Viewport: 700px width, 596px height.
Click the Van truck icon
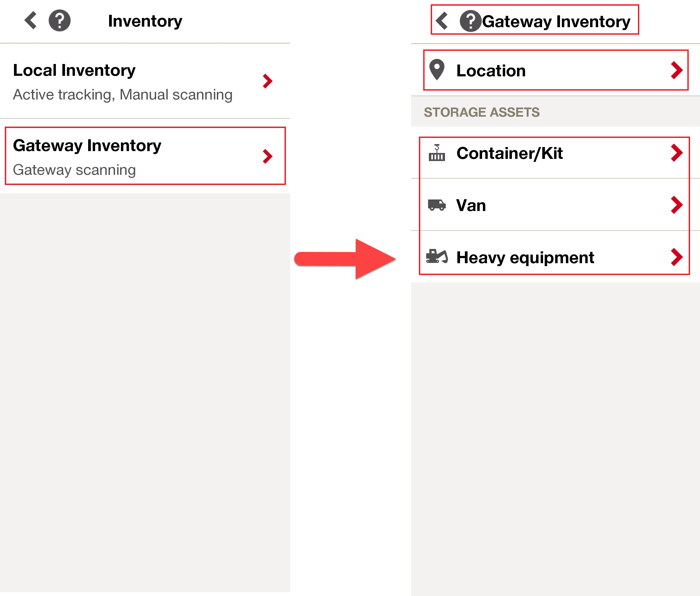coord(437,205)
